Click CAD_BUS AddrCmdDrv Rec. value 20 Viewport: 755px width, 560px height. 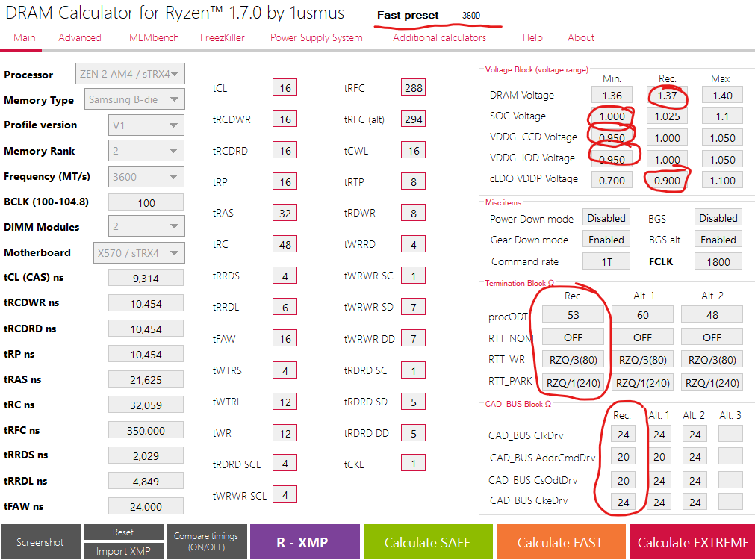tap(623, 457)
